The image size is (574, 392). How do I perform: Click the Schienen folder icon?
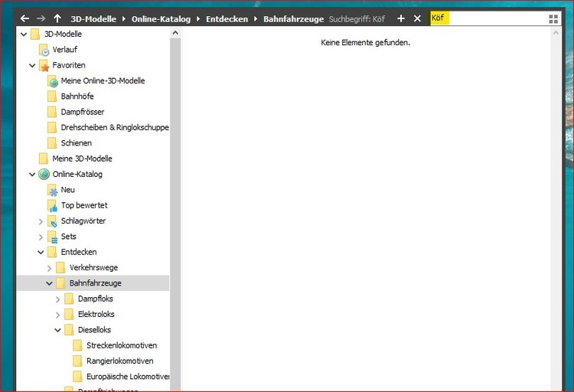point(52,143)
